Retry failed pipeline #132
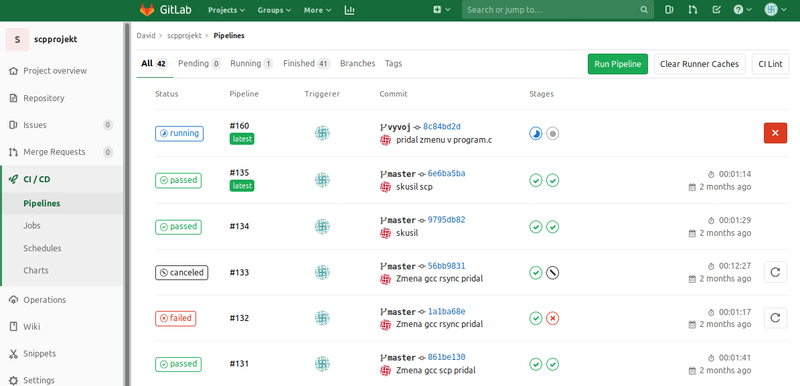The width and height of the screenshot is (800, 386). point(775,318)
